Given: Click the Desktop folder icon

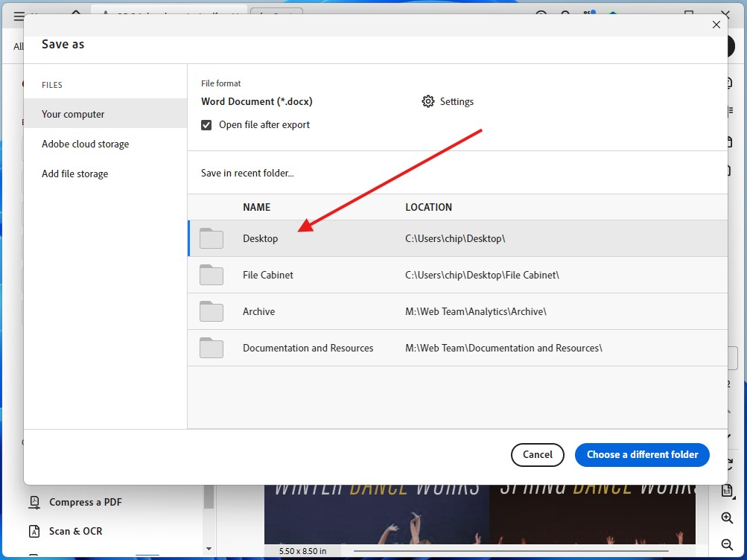Looking at the screenshot, I should pos(212,238).
